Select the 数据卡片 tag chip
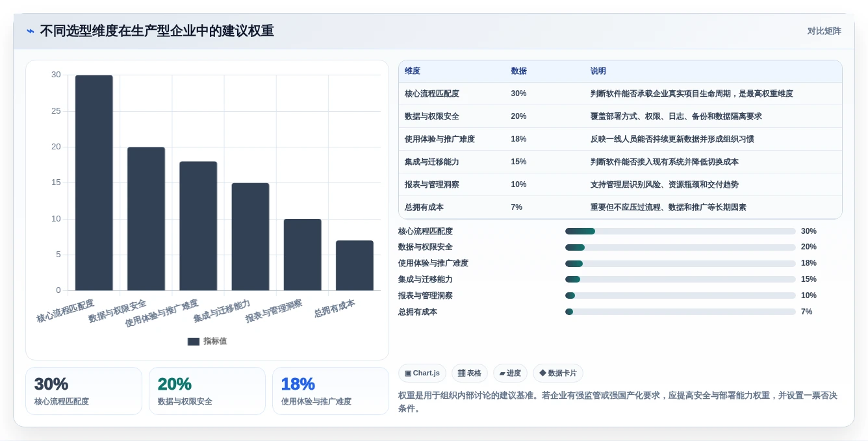868x441 pixels. click(558, 373)
